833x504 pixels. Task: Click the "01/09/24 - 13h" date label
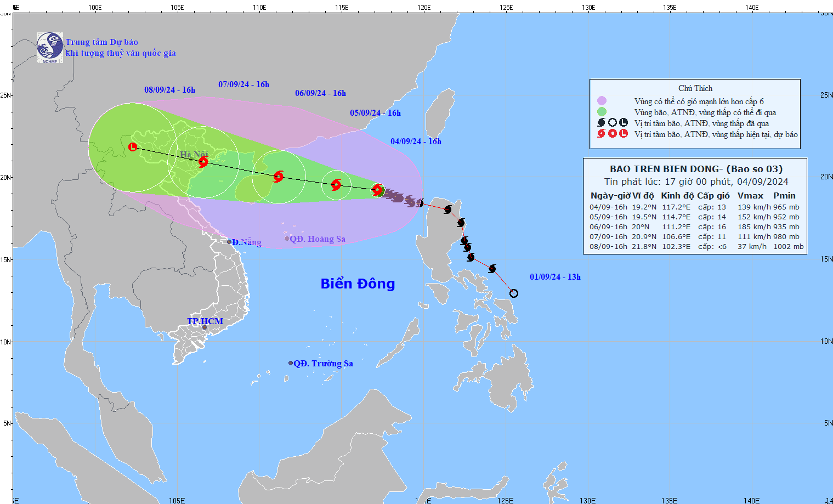coord(555,277)
